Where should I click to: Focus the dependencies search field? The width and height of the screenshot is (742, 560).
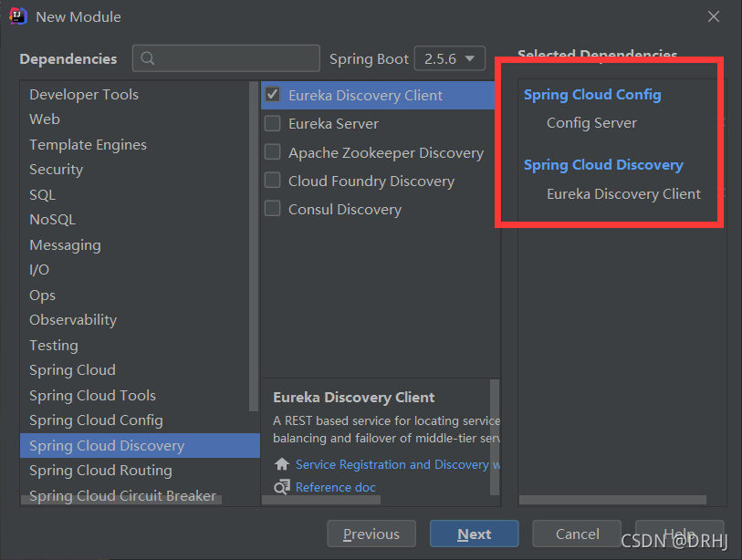click(x=226, y=58)
